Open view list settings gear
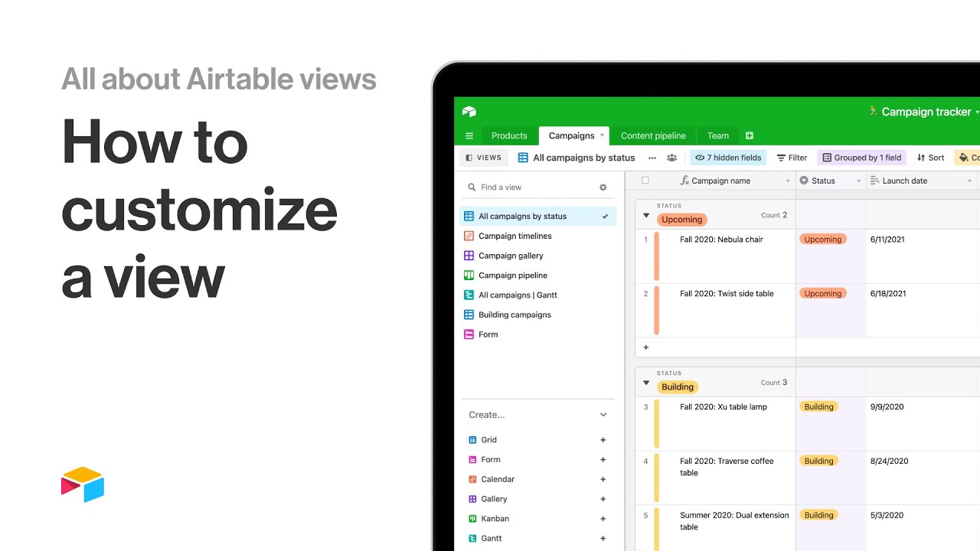 coord(603,187)
